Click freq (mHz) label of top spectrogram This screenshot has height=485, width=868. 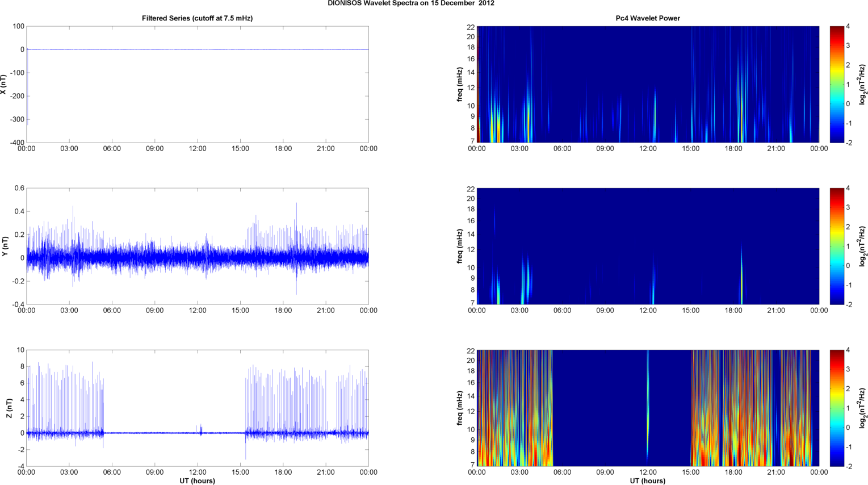coord(459,84)
